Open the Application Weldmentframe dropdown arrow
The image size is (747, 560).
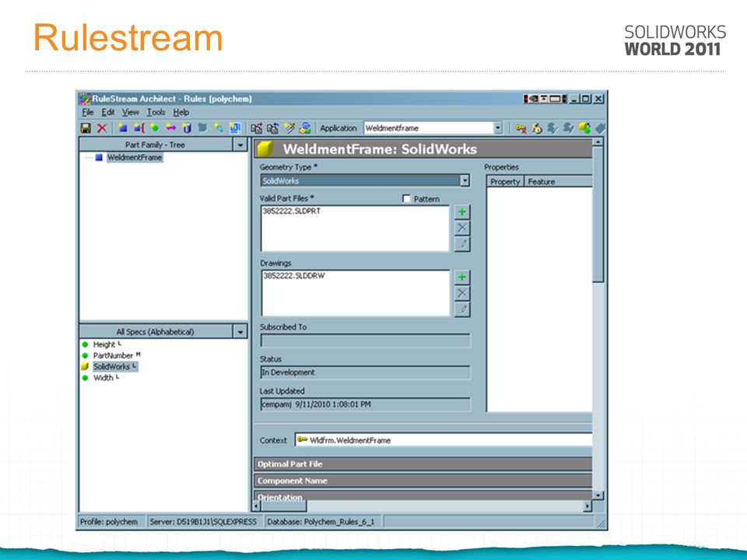(x=498, y=128)
